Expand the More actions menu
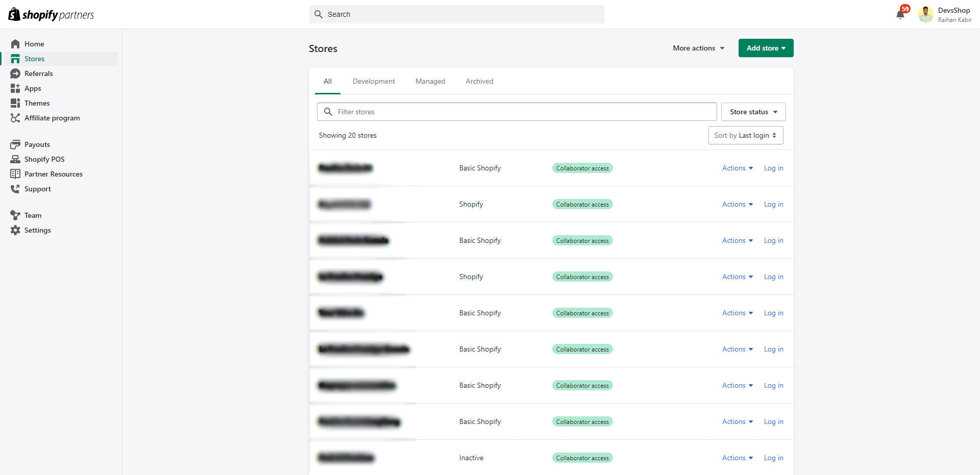The height and width of the screenshot is (475, 980). [x=698, y=48]
